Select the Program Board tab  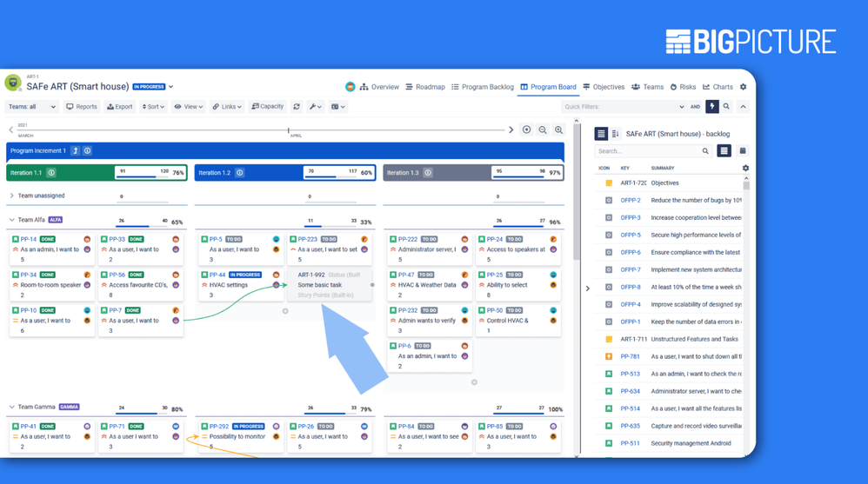pos(548,87)
